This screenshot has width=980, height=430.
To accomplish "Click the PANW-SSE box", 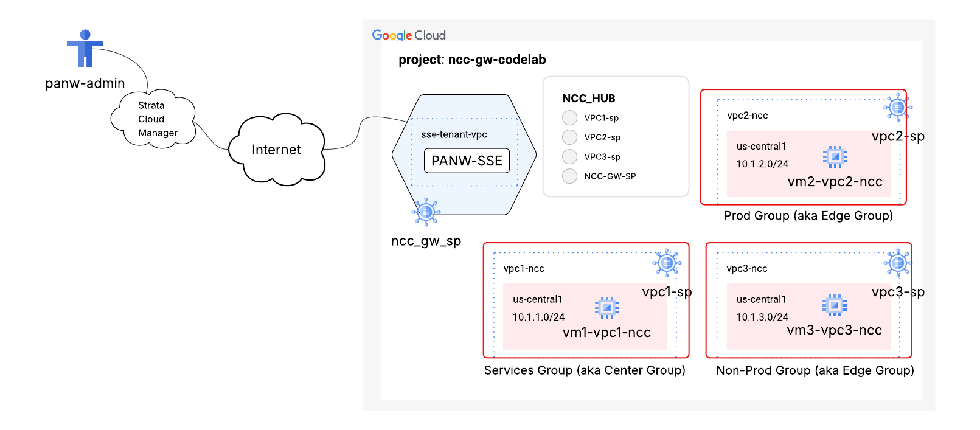I will [467, 161].
